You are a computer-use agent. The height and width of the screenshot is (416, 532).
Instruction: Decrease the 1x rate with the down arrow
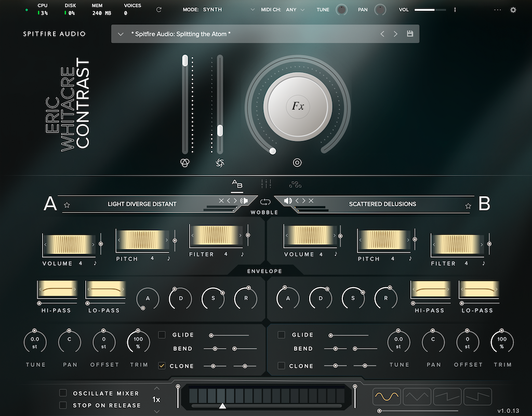pos(156,411)
